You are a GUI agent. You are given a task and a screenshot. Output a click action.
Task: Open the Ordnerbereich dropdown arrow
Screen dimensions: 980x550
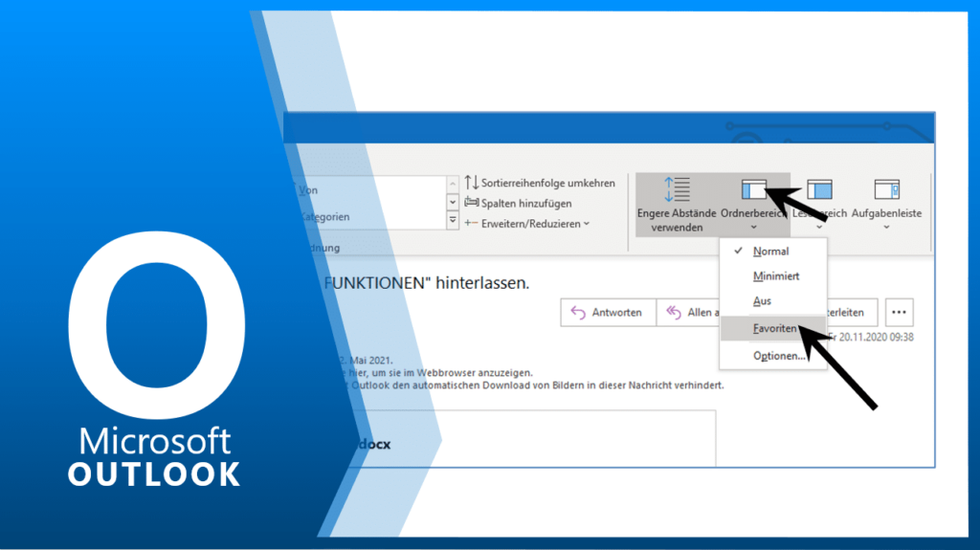coord(754,228)
